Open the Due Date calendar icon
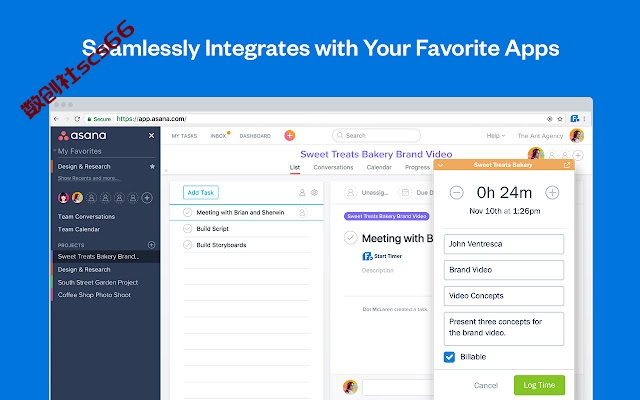Viewport: 640px width, 400px height. [405, 192]
